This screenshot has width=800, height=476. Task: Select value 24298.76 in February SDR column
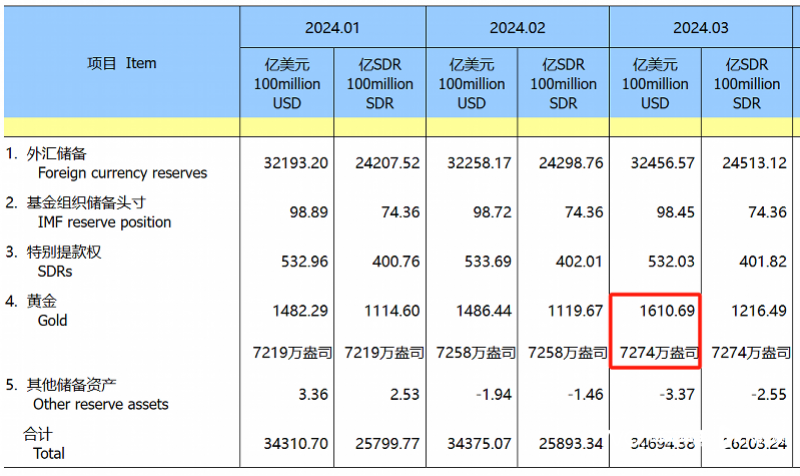pos(571,163)
